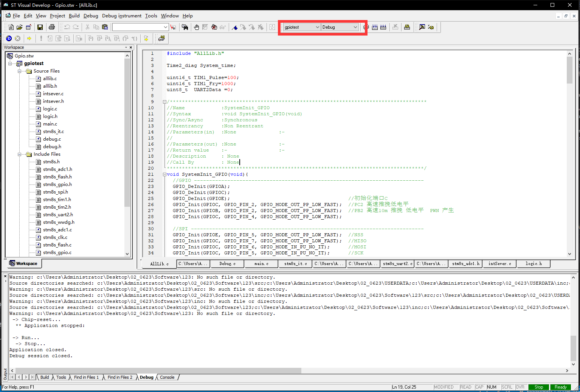Switch to the Build output tab
This screenshot has height=392, width=580.
coord(45,377)
